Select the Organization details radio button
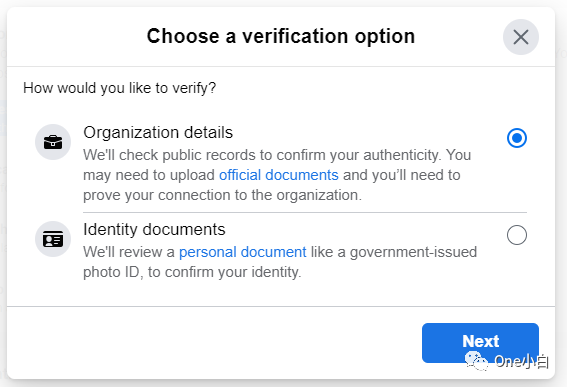 (x=517, y=138)
